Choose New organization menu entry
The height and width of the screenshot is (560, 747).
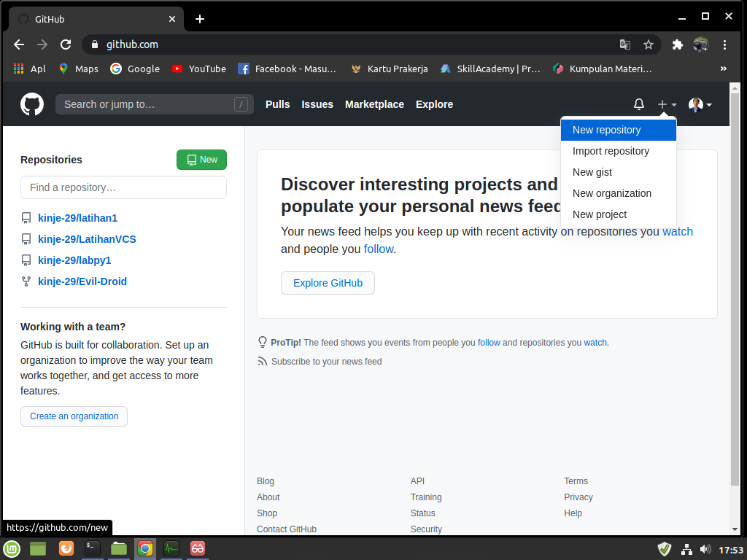(x=619, y=193)
